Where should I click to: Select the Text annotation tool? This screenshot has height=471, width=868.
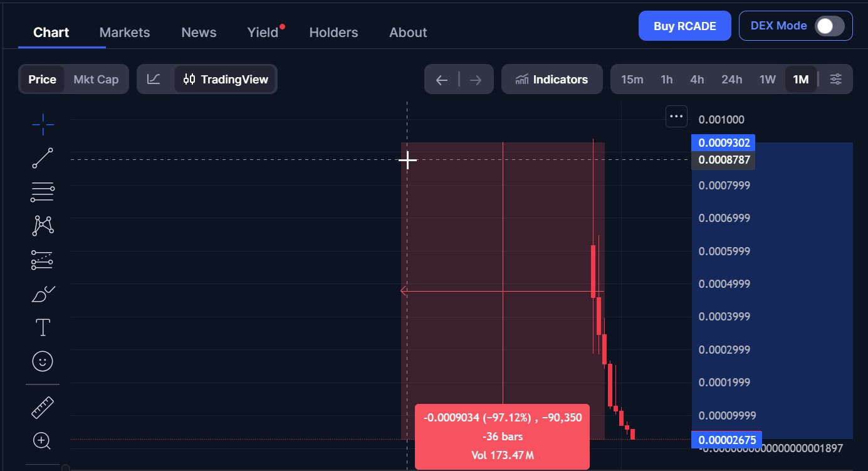click(x=43, y=327)
